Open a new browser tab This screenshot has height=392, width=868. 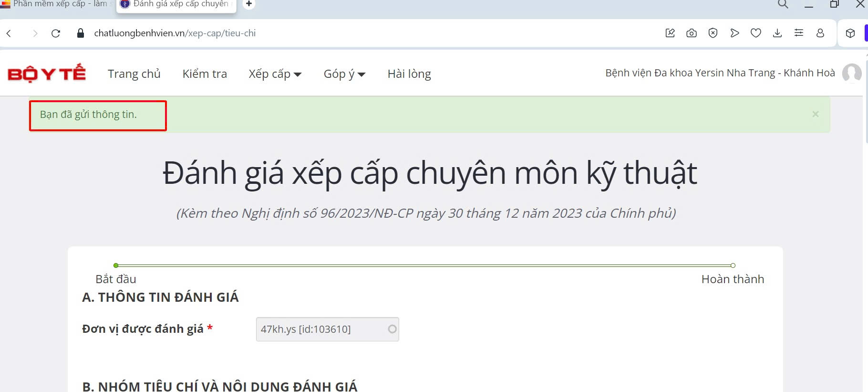(249, 4)
